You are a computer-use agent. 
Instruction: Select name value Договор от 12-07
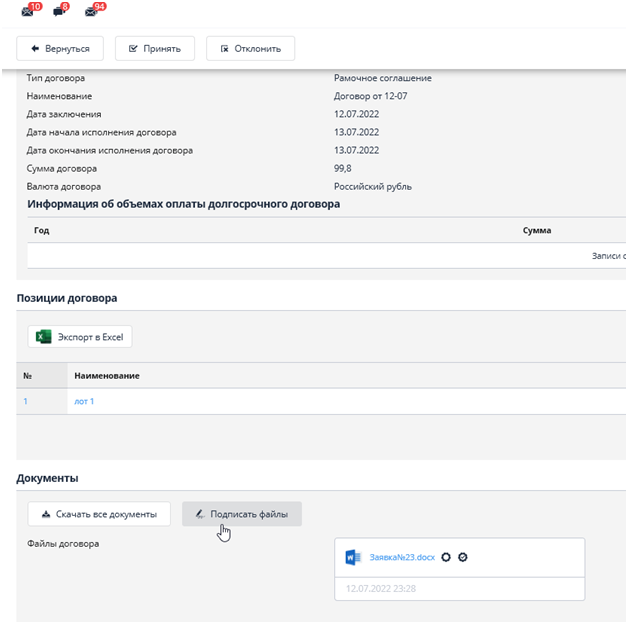(370, 96)
